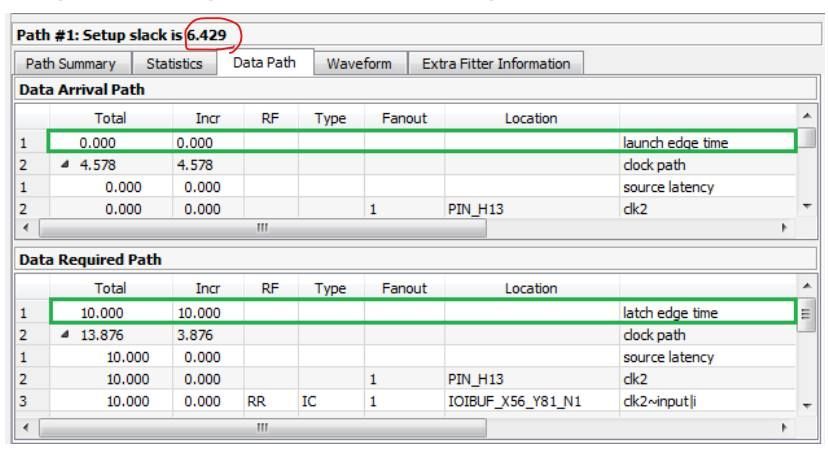Click the Data Required Path horizontal scrollbar thumb
Screen dimensions: 828x449
262,427
